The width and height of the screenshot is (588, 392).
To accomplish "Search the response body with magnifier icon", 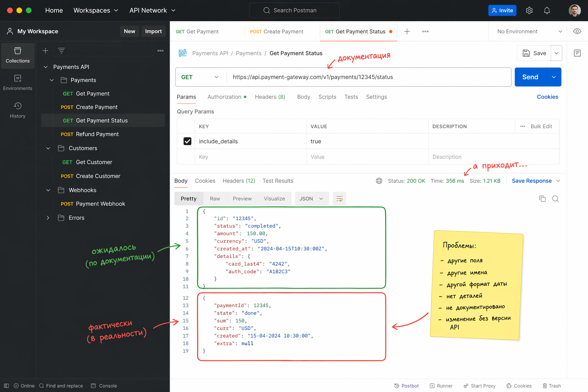I will [x=555, y=199].
